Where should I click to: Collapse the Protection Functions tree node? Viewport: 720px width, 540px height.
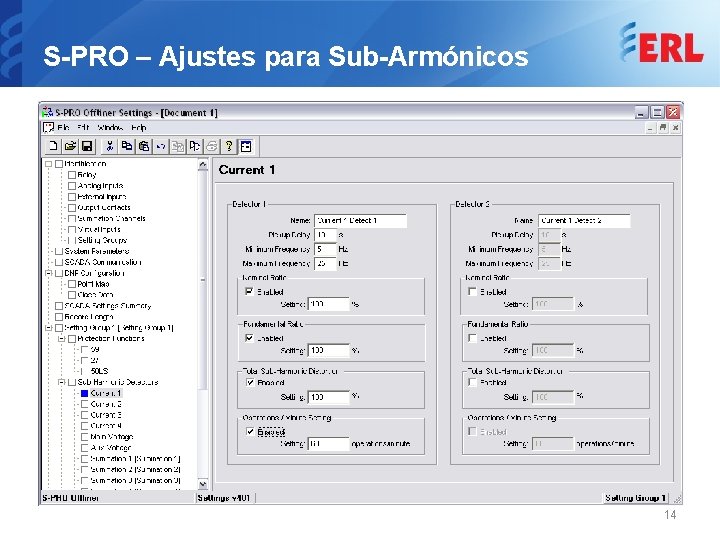point(62,338)
